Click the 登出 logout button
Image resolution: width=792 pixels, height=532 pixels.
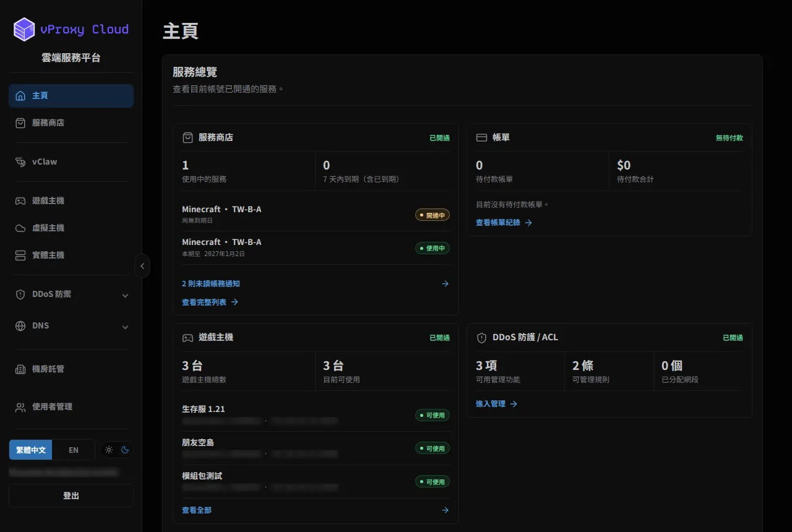coord(71,496)
